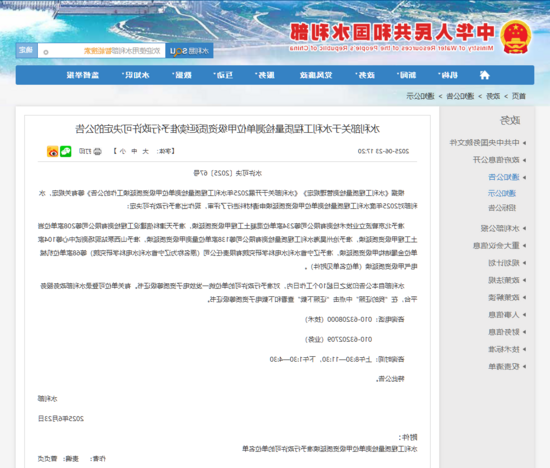Go to 通知公告 in the breadcrumb
The height and width of the screenshot is (468, 550).
tap(460, 96)
